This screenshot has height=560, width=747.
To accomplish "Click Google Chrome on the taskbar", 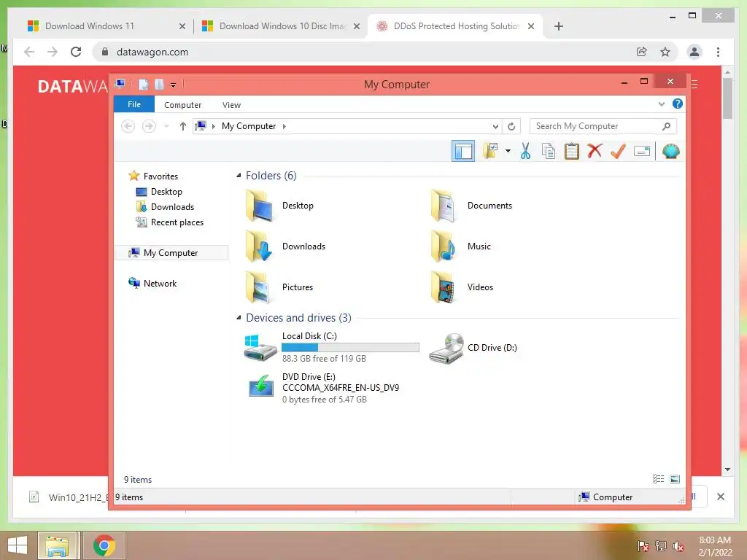I will pyautogui.click(x=104, y=545).
